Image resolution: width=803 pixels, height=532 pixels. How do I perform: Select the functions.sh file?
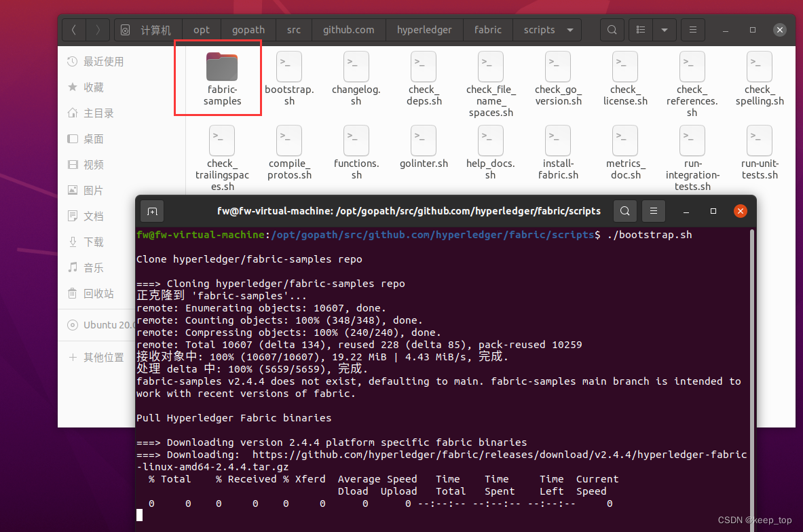(x=356, y=153)
